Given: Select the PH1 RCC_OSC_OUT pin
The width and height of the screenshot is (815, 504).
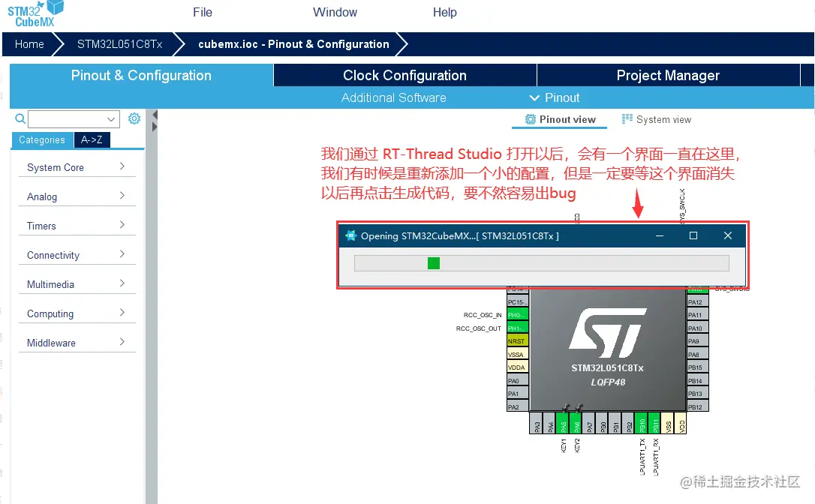Looking at the screenshot, I should pos(517,328).
